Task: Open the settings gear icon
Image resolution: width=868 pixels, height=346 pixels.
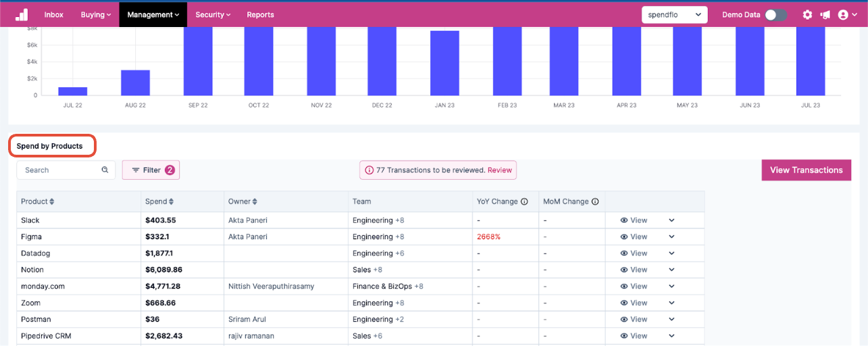Action: 807,14
